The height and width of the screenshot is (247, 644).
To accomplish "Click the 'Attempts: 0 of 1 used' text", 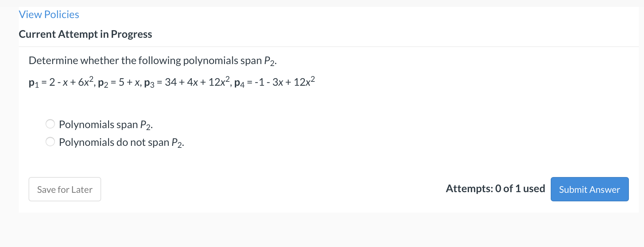I will (495, 189).
